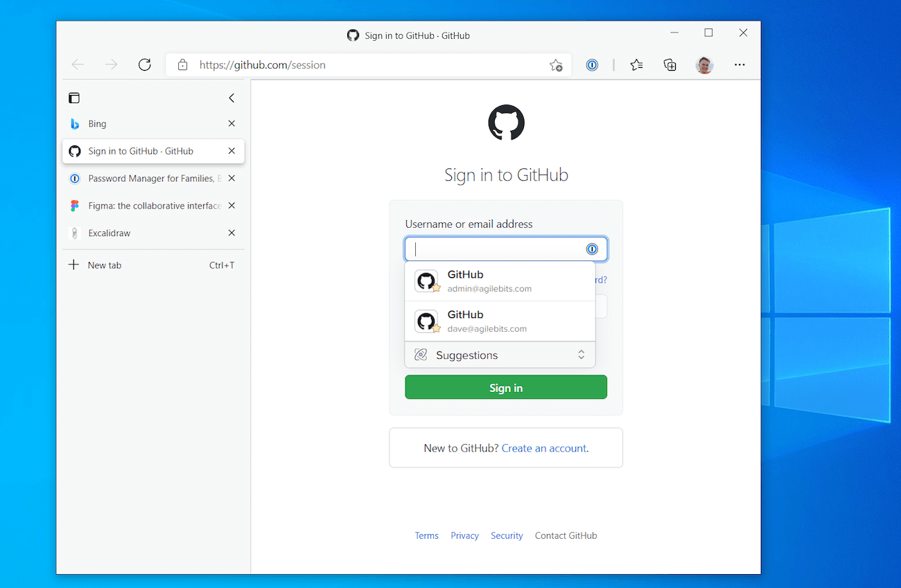The width and height of the screenshot is (901, 588).
Task: Click the browser forward arrow
Action: point(111,65)
